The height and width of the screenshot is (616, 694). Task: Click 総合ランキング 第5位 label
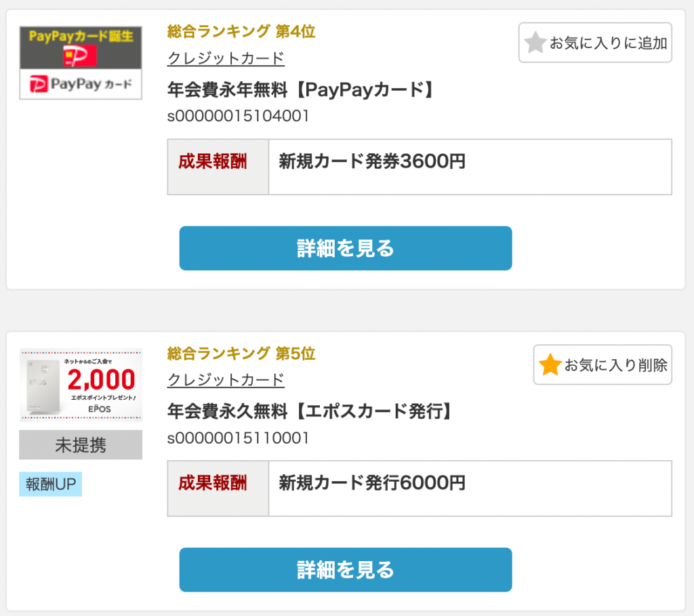click(x=241, y=353)
